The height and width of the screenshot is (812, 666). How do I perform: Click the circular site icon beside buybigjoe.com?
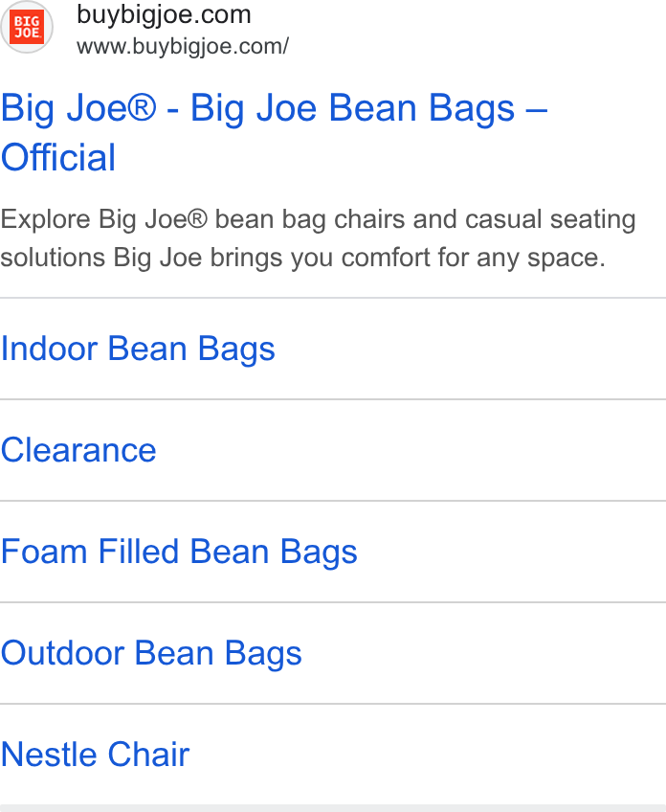point(27,27)
